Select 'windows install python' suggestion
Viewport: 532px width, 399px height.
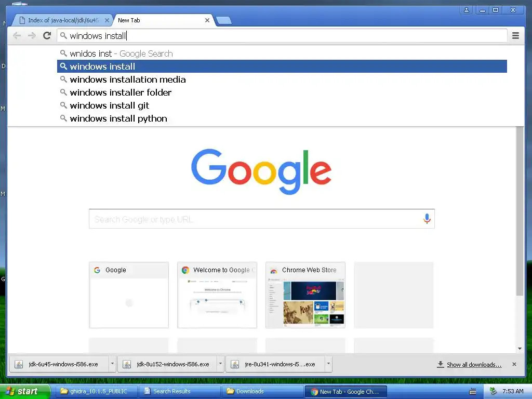pos(282,118)
